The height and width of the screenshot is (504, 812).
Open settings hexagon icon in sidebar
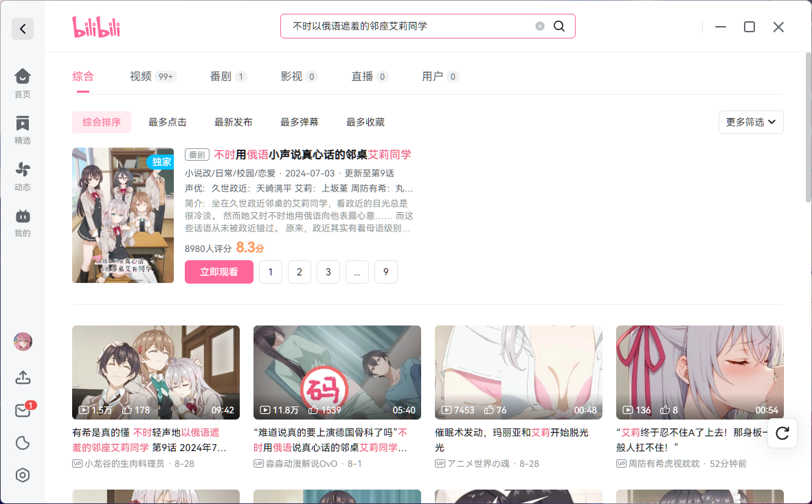pyautogui.click(x=23, y=475)
